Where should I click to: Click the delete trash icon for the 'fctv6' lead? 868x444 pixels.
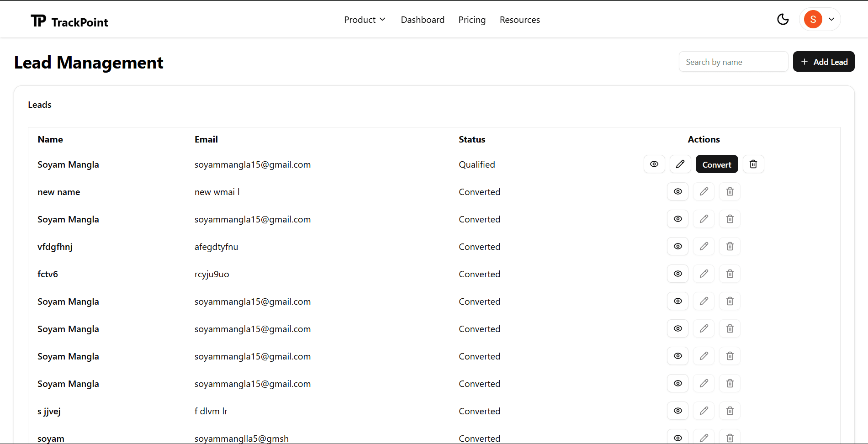[729, 274]
